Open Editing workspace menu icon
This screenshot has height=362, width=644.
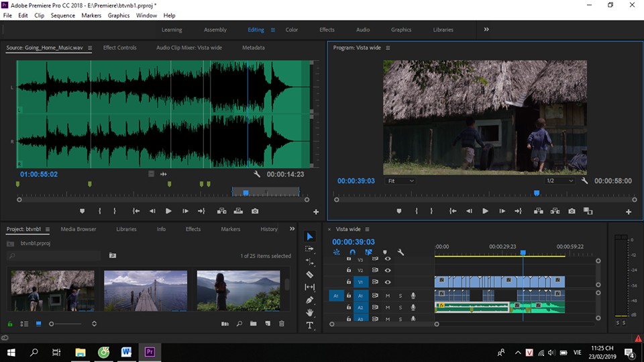pos(273,30)
